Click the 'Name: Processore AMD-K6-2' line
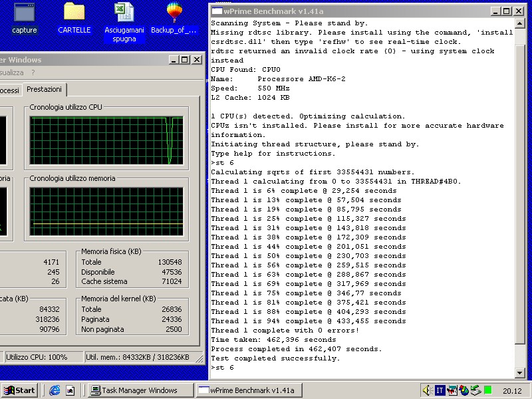Screen dimensions: 532x399 (x=278, y=79)
